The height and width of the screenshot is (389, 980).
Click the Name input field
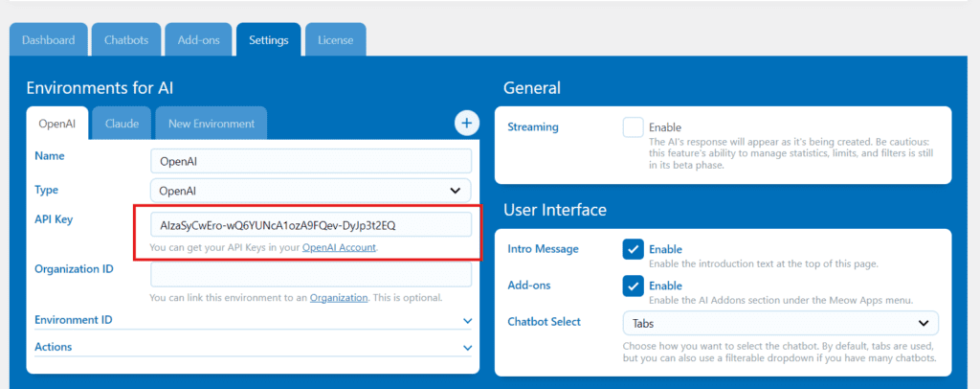[311, 161]
